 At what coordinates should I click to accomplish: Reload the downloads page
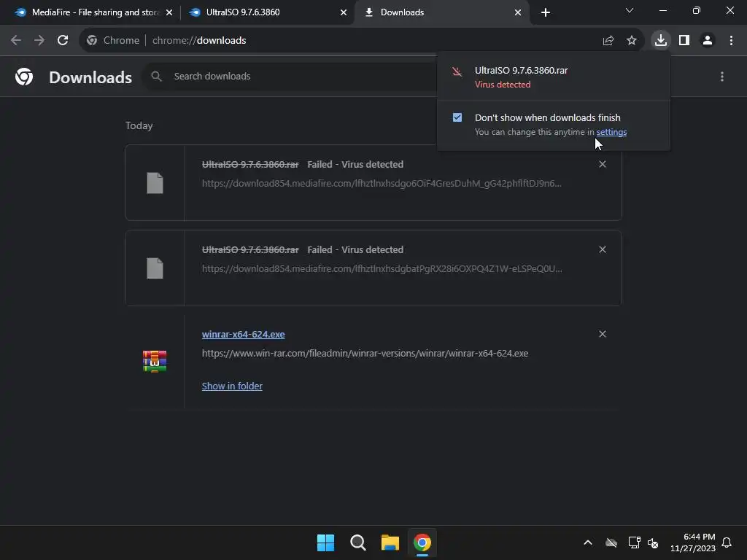point(63,41)
